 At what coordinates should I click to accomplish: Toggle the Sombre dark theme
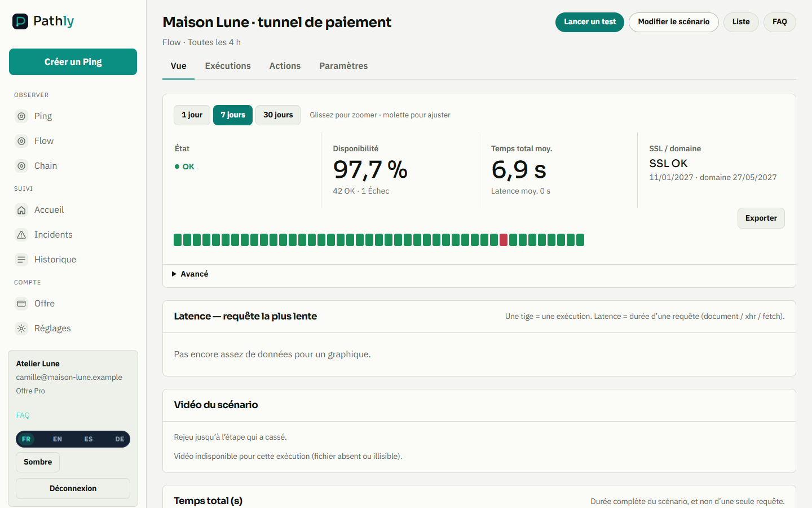(38, 462)
